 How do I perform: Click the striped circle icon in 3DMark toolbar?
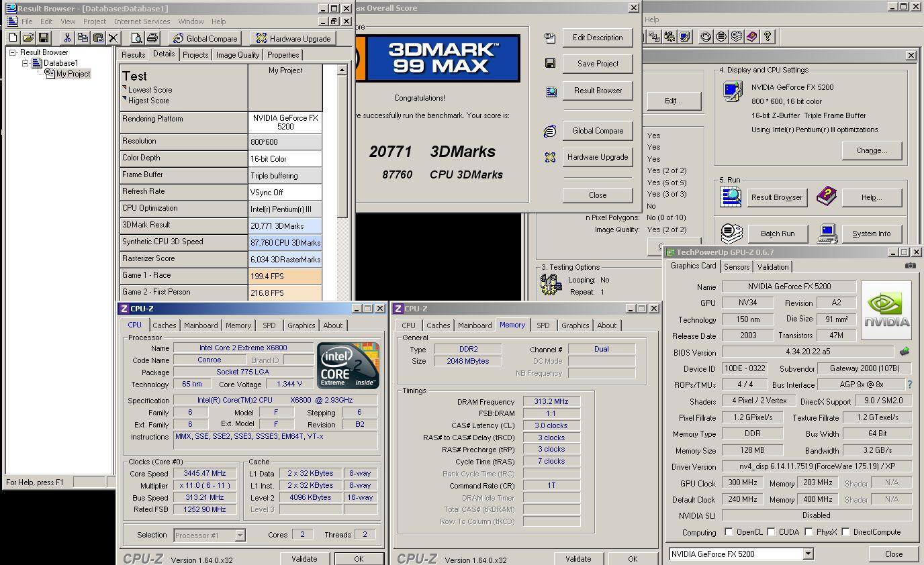pos(721,37)
